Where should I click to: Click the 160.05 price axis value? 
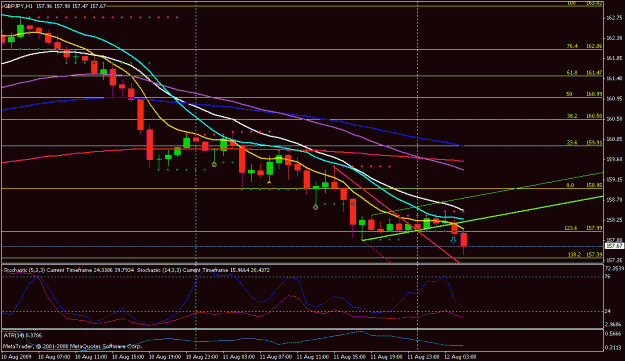click(x=614, y=139)
